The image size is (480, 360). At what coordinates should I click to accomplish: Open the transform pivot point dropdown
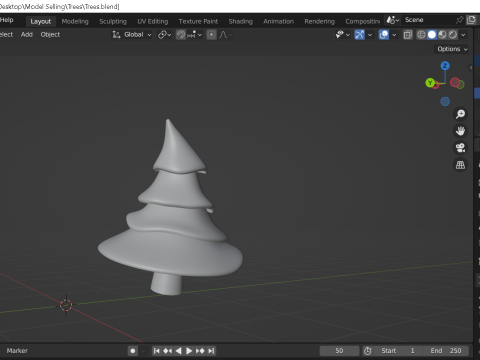coord(164,35)
